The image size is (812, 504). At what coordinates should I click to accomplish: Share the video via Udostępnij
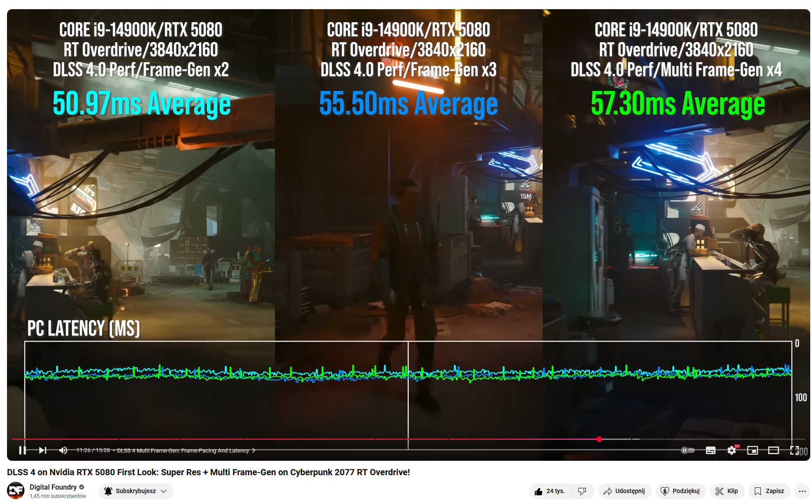(x=625, y=491)
